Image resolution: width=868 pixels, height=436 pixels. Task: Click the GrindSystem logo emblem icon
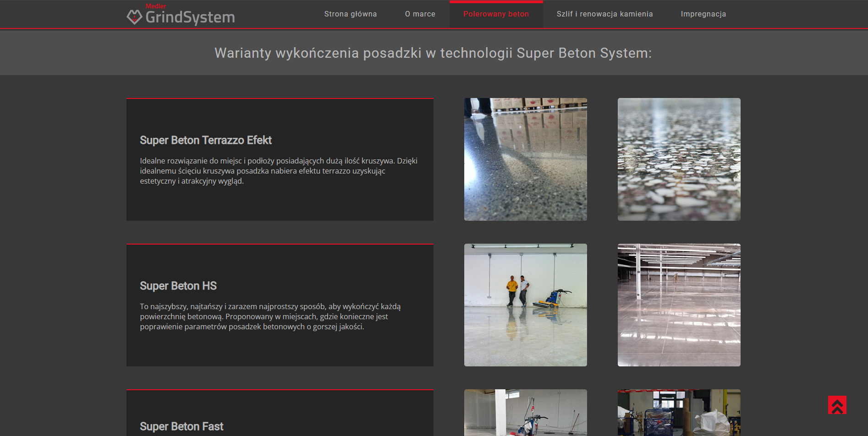[134, 17]
